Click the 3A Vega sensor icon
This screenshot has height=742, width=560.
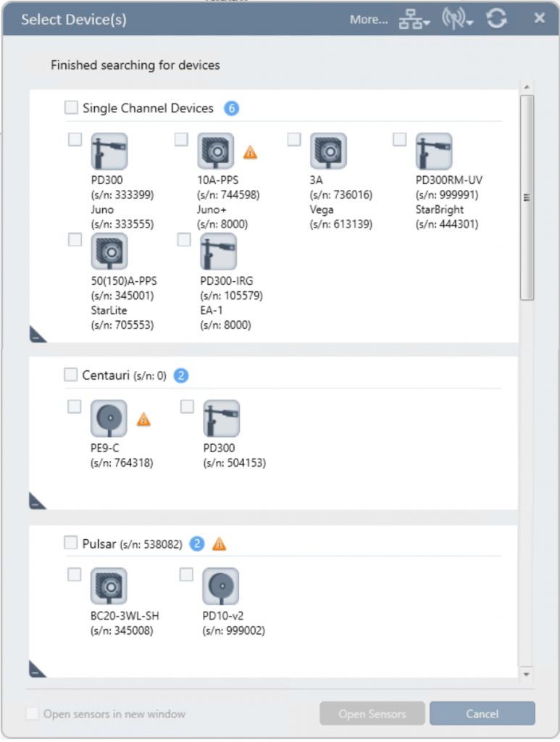click(329, 151)
